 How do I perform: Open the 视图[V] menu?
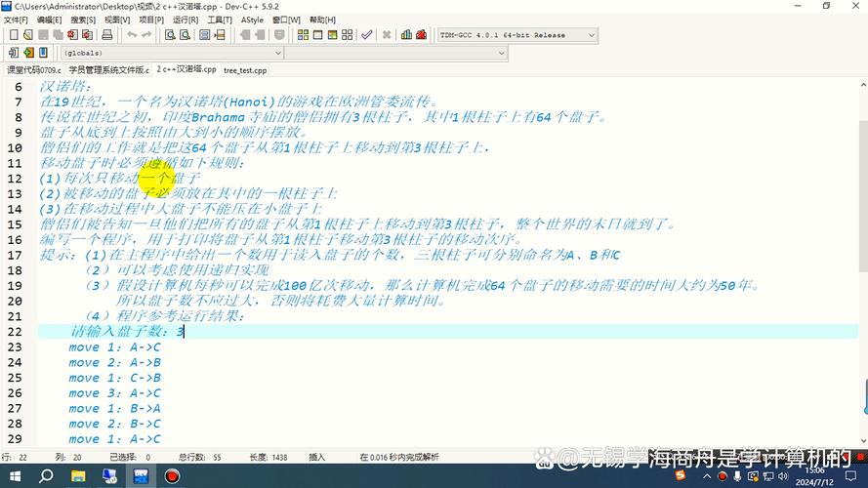click(x=117, y=20)
